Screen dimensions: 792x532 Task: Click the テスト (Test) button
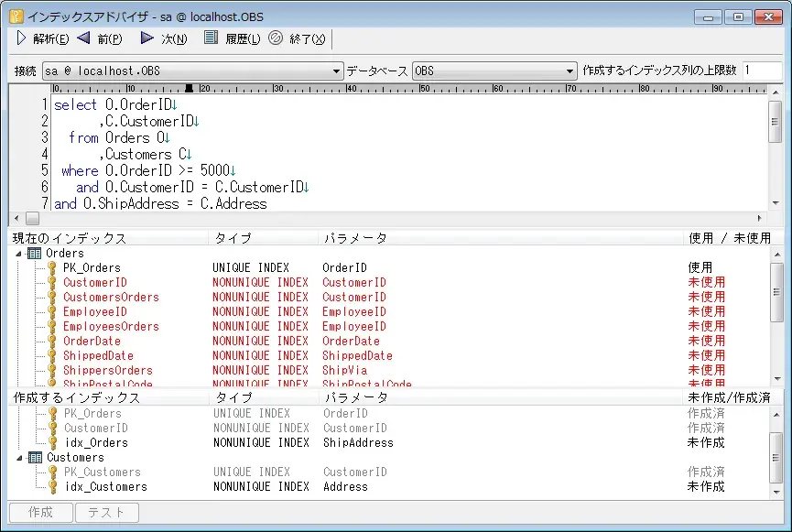(106, 513)
